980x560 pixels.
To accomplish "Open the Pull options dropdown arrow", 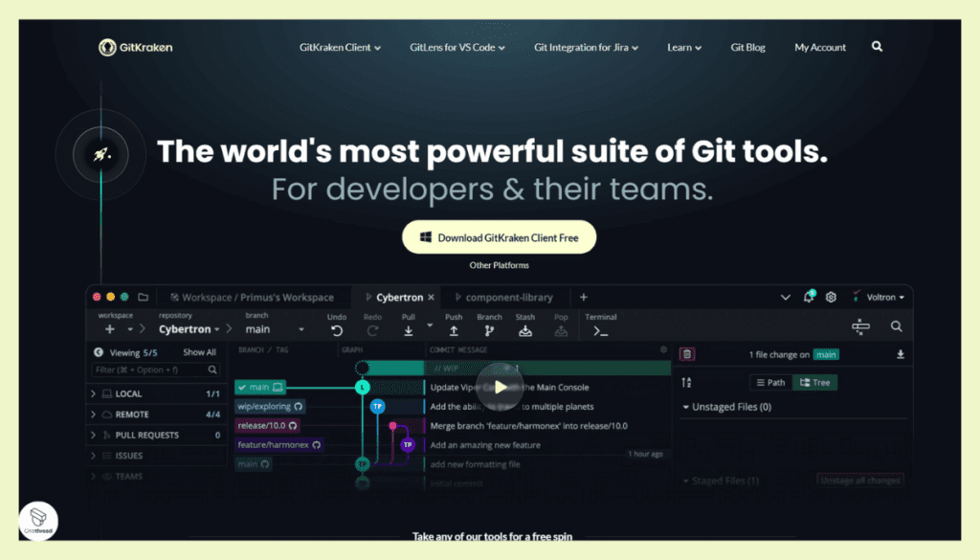I will (430, 325).
